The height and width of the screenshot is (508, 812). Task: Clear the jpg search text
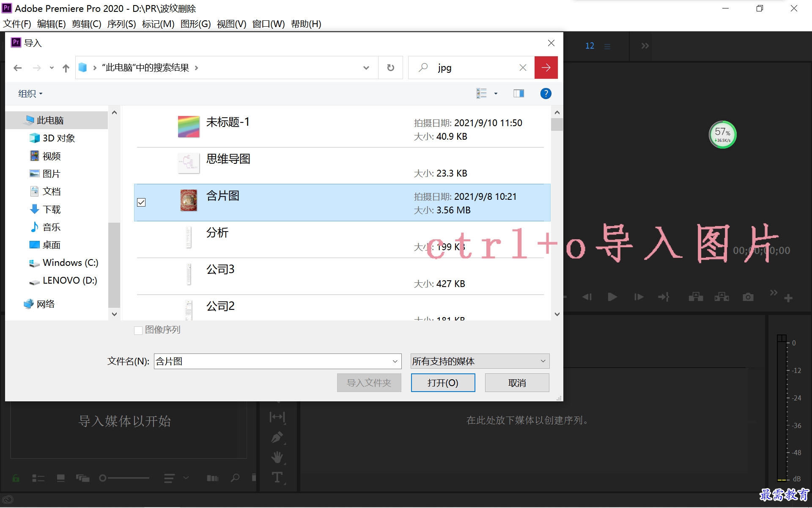(x=523, y=68)
